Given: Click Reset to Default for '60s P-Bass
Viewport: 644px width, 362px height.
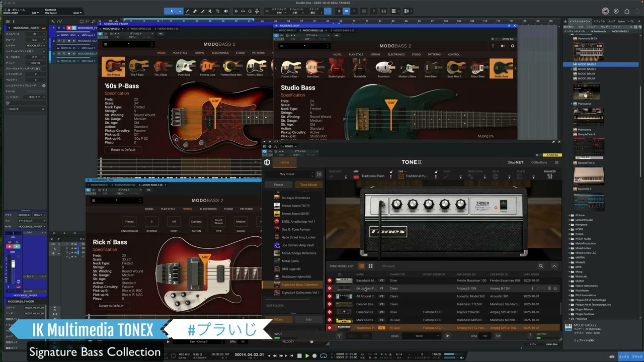Looking at the screenshot, I should (123, 150).
